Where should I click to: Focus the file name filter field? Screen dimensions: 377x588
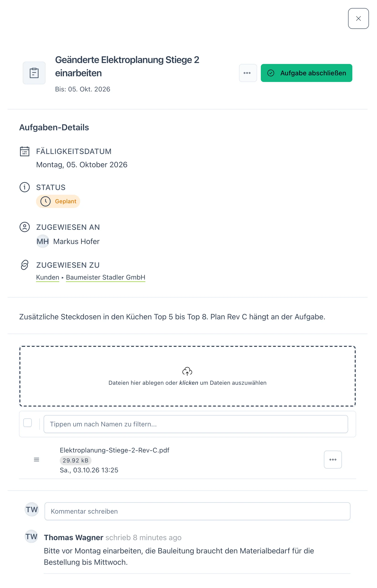pos(196,424)
